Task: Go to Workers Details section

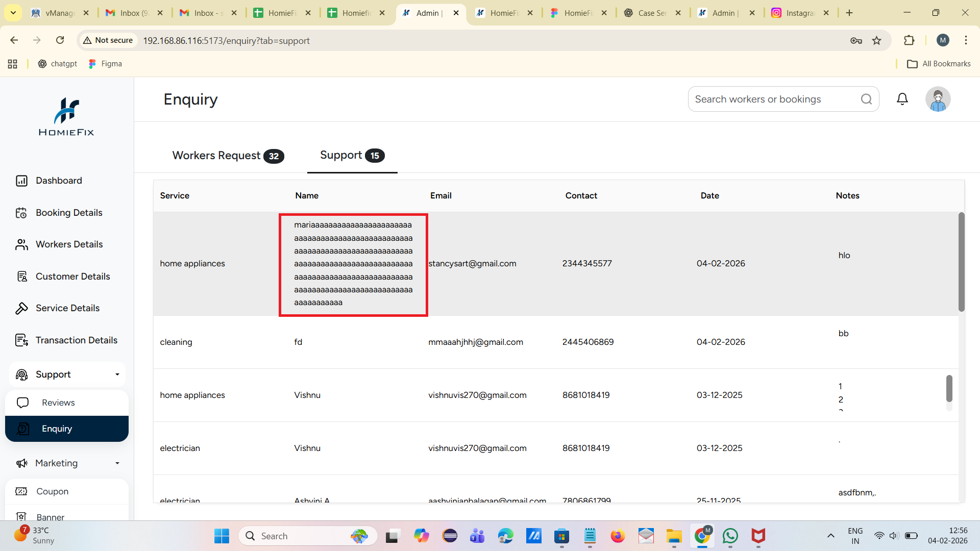Action: 69,244
